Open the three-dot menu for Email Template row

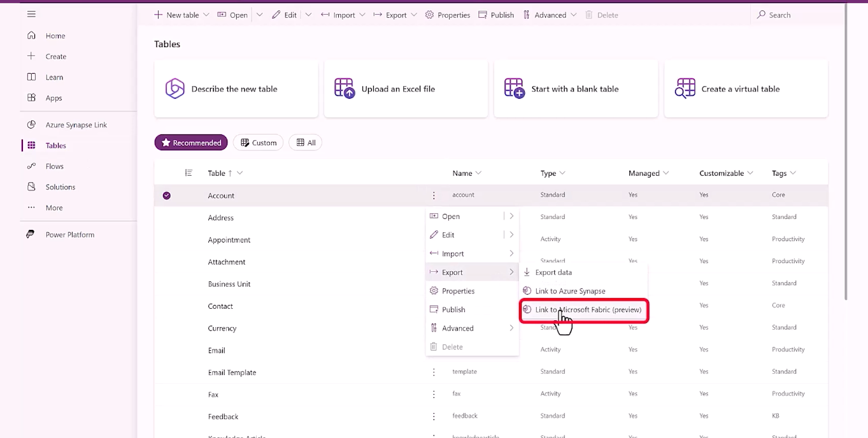click(x=434, y=372)
